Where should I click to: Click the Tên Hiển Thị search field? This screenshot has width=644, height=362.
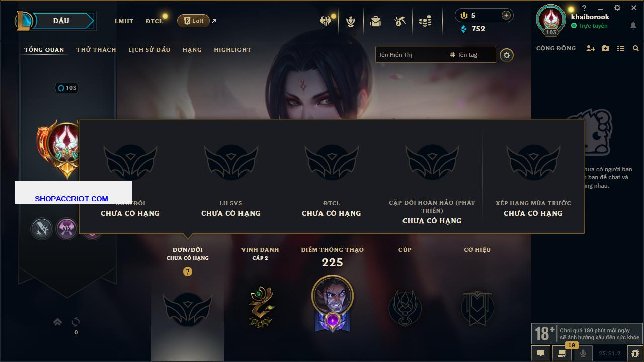pos(411,55)
